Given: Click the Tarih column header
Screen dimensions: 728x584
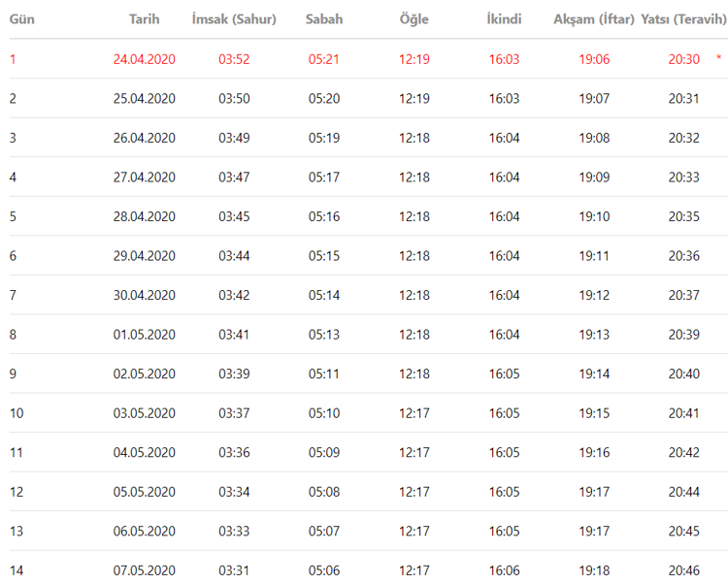Looking at the screenshot, I should [x=144, y=19].
